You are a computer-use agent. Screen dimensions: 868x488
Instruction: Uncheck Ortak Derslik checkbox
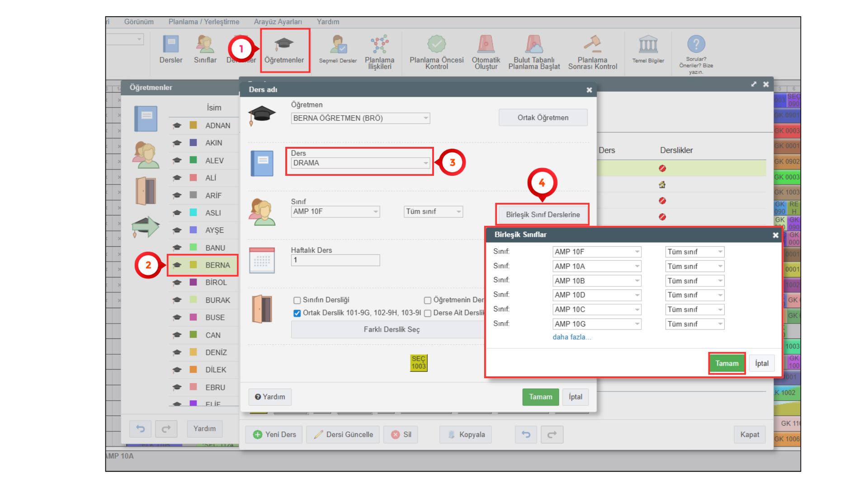(297, 313)
